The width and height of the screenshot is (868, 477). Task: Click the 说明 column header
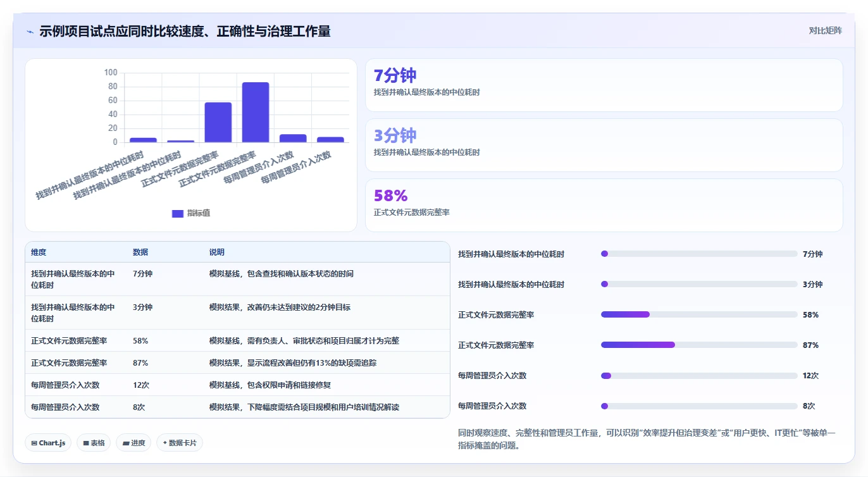click(217, 252)
